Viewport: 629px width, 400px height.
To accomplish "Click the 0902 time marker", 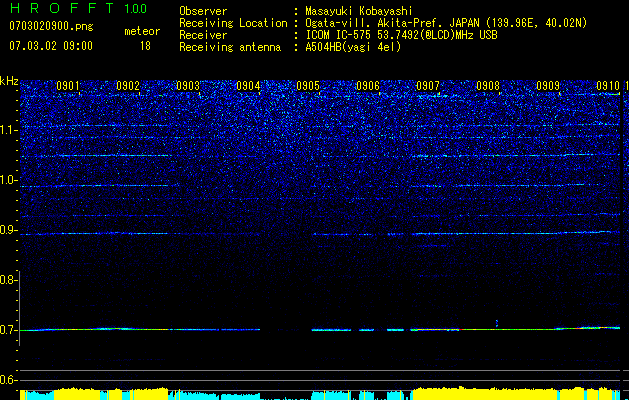I will coord(128,86).
